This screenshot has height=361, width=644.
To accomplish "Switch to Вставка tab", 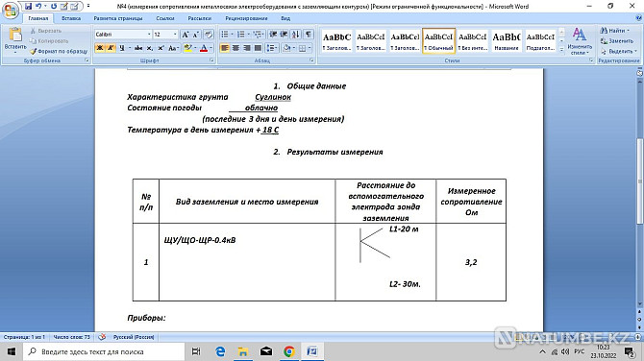I will (71, 18).
